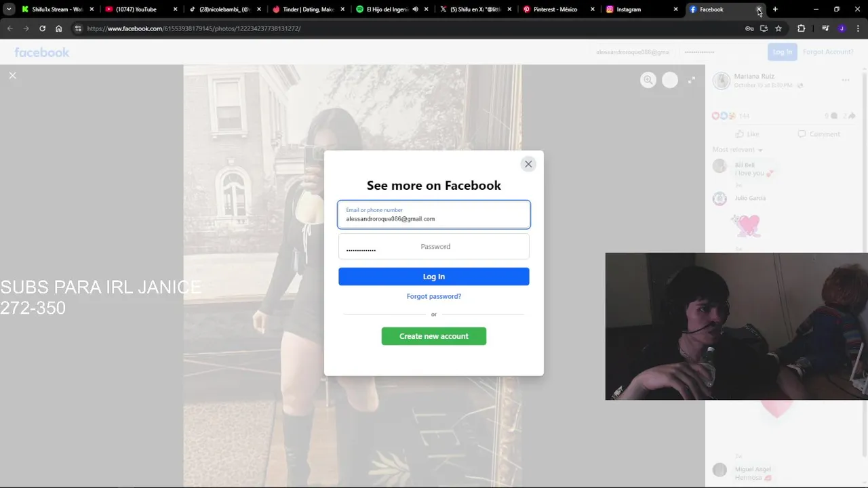This screenshot has width=868, height=488.
Task: Open the browser extensions puzzle icon
Action: click(x=802, y=28)
